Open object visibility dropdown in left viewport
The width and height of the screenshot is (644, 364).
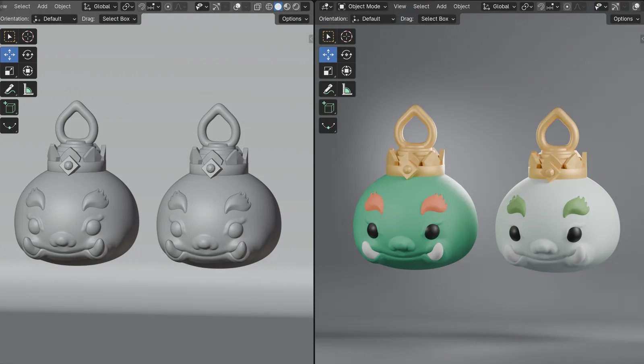point(202,6)
